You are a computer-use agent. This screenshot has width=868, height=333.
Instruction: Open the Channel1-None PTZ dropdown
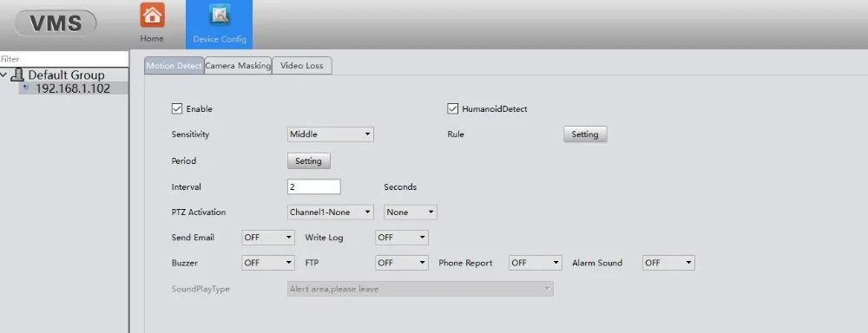click(331, 212)
